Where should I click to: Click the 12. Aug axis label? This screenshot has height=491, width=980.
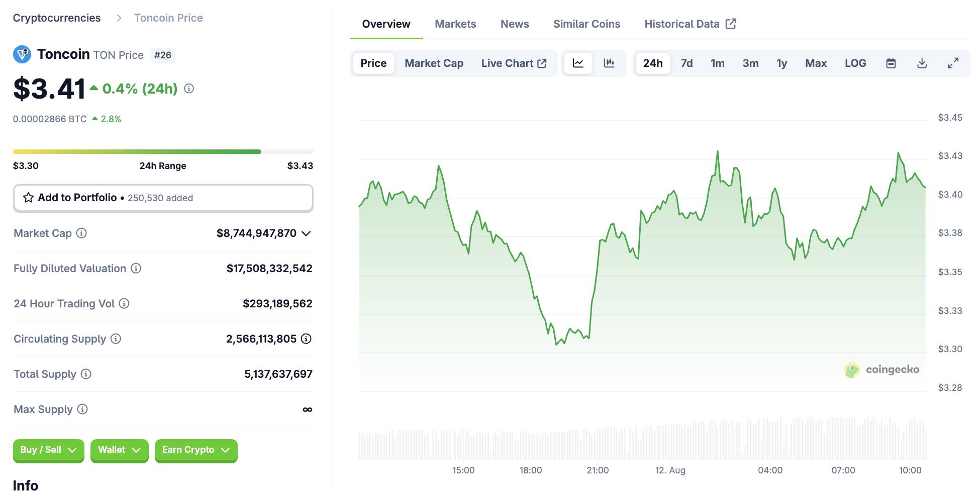[x=670, y=470]
